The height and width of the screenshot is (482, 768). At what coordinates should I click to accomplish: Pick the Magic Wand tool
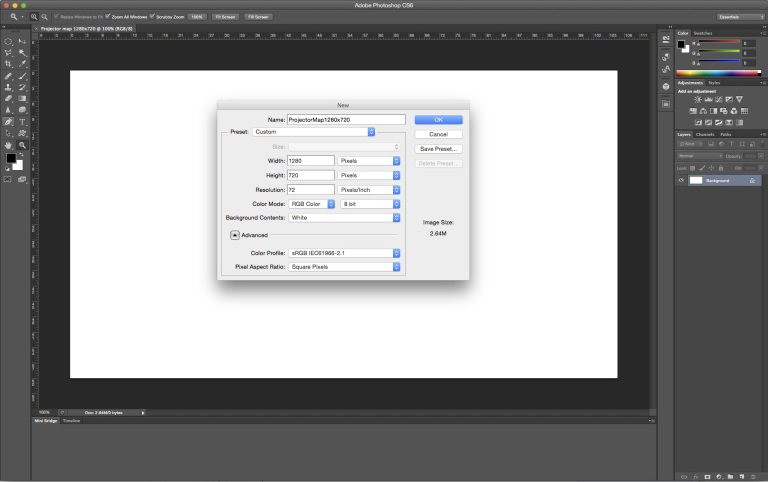22,52
